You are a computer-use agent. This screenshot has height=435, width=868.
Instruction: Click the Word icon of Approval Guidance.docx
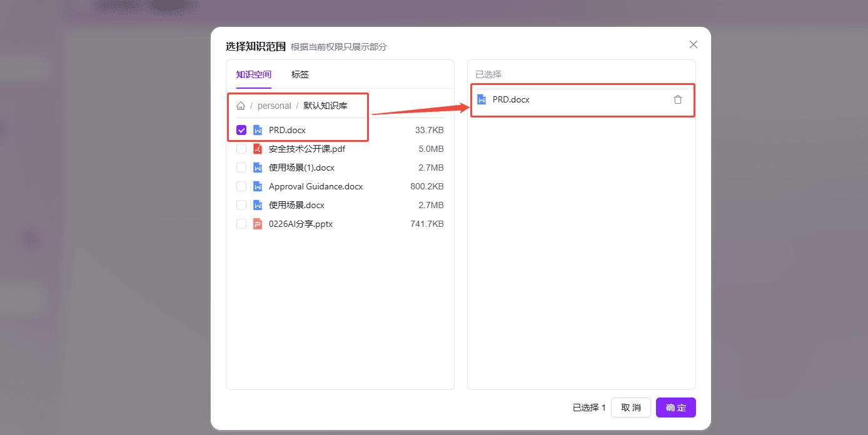(x=258, y=186)
